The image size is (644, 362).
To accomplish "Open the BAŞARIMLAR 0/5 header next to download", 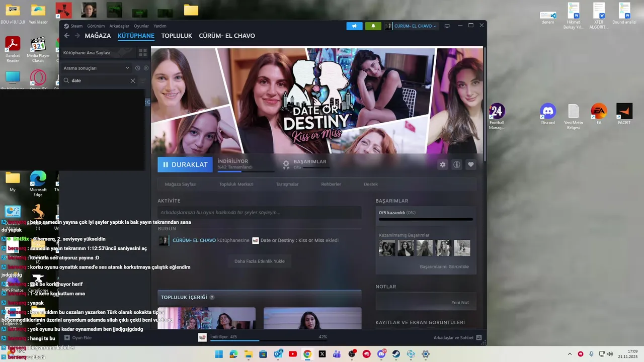I will 305,164.
